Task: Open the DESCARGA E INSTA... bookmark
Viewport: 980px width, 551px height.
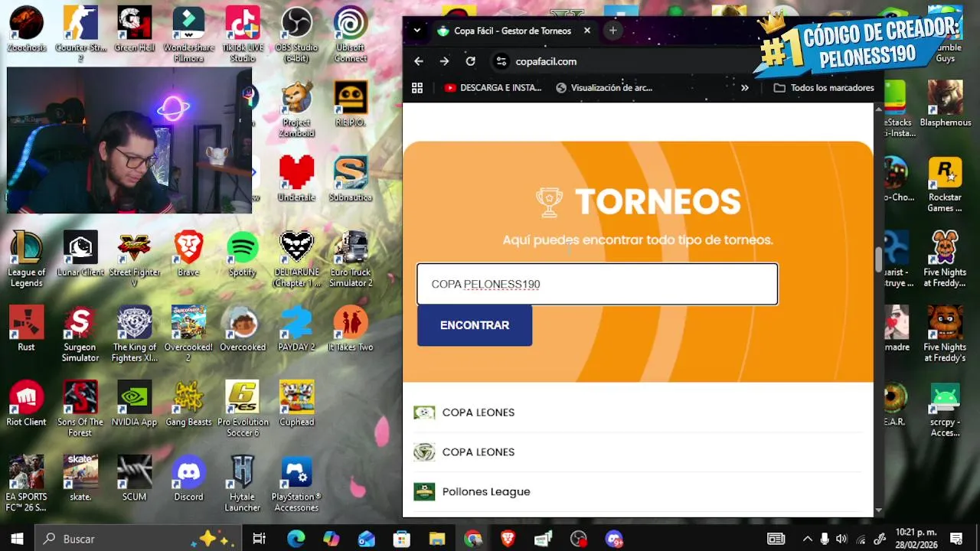Action: (493, 88)
